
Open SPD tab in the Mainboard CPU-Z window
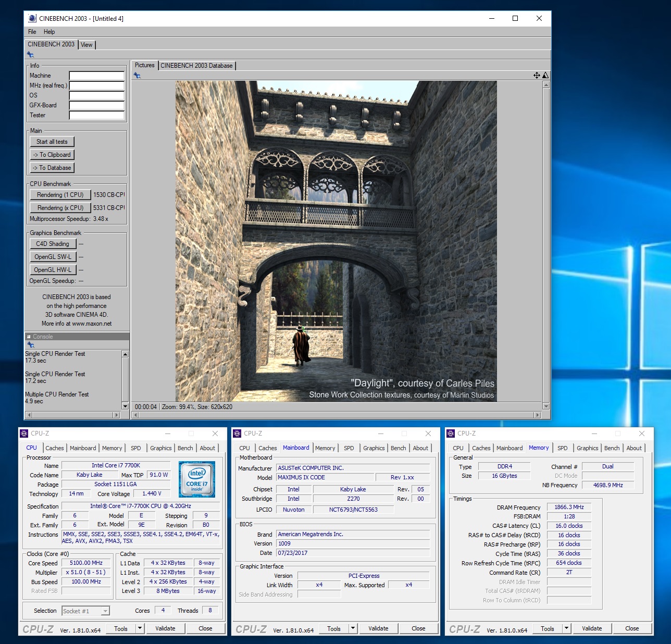click(x=349, y=448)
